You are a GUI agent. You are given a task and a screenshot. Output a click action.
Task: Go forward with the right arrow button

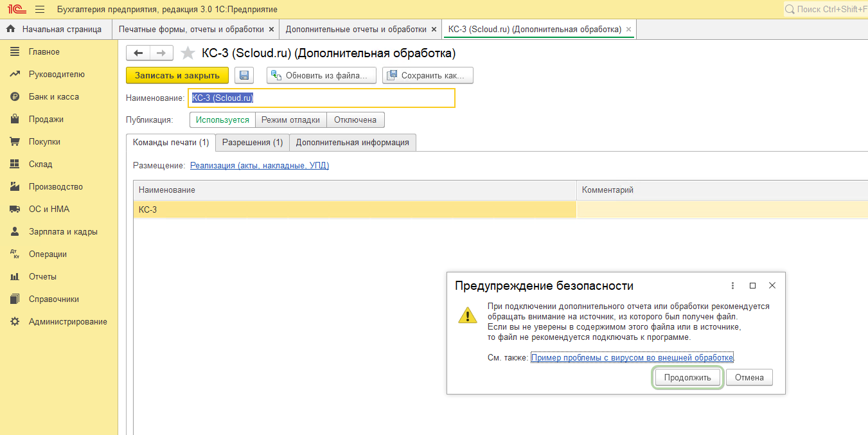click(161, 53)
